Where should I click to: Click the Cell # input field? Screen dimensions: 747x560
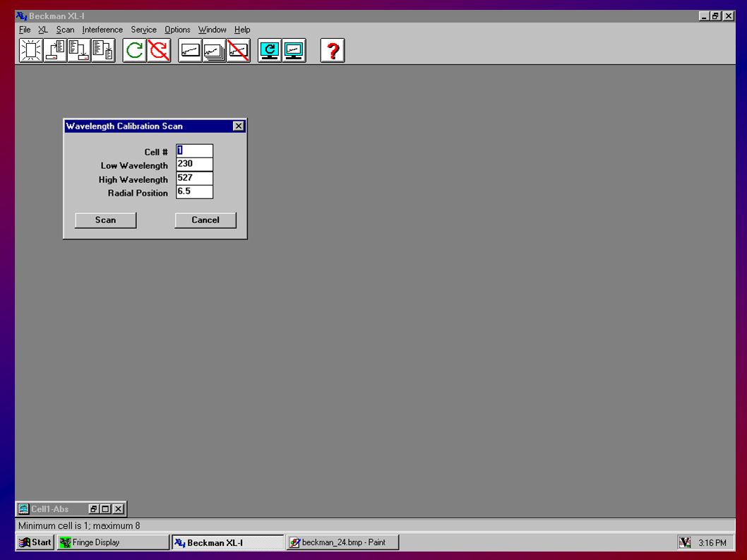[194, 150]
